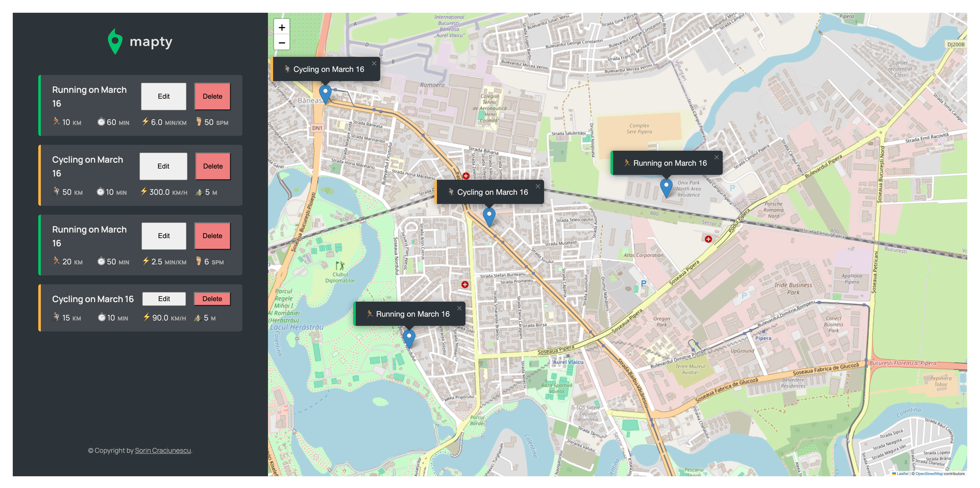The width and height of the screenshot is (980, 488).
Task: Click stopwatch icon beside 50 MIN
Action: [101, 261]
